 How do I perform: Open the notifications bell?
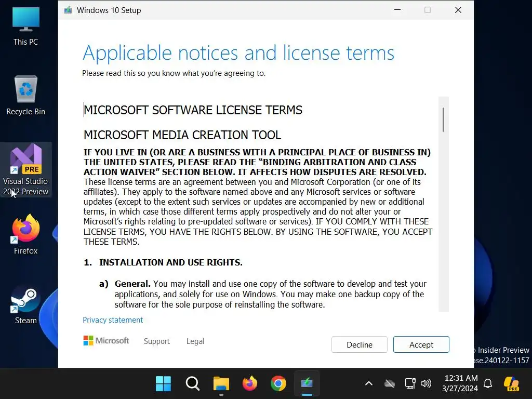tap(488, 384)
